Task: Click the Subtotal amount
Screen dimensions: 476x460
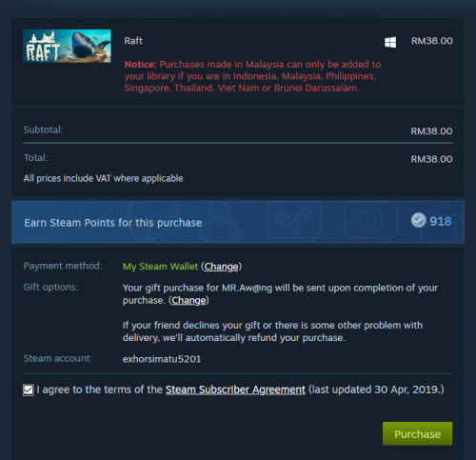Action: [431, 131]
